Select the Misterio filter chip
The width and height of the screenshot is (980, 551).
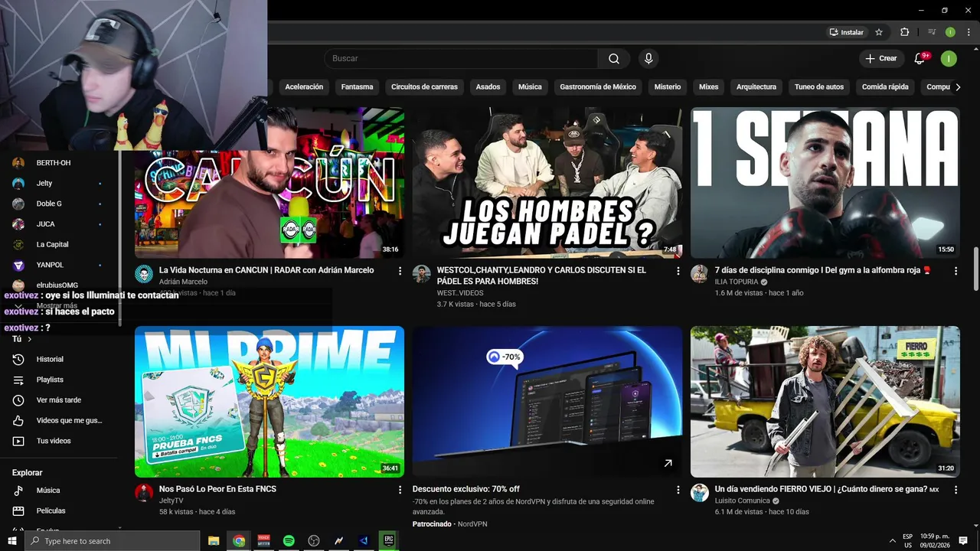(x=668, y=87)
